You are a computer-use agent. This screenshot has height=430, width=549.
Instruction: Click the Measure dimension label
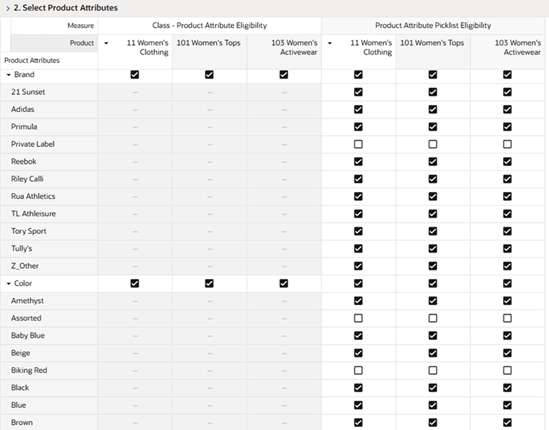(x=81, y=26)
